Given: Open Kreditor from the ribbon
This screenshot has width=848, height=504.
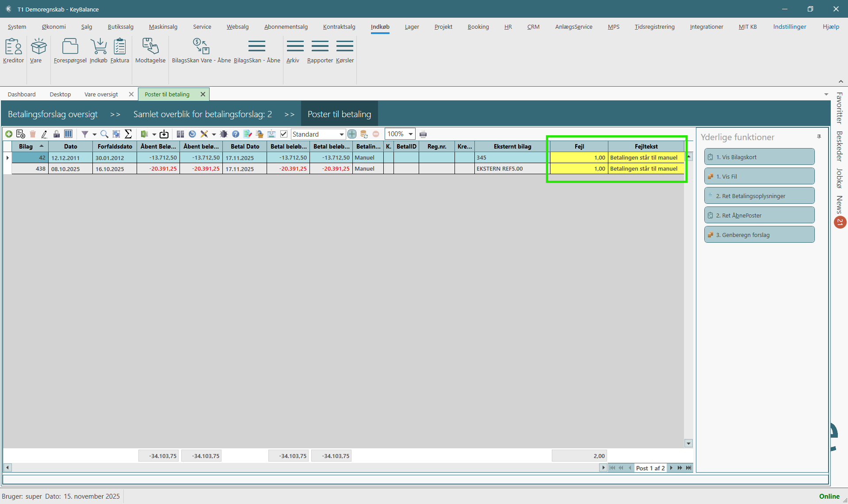Looking at the screenshot, I should [13, 51].
